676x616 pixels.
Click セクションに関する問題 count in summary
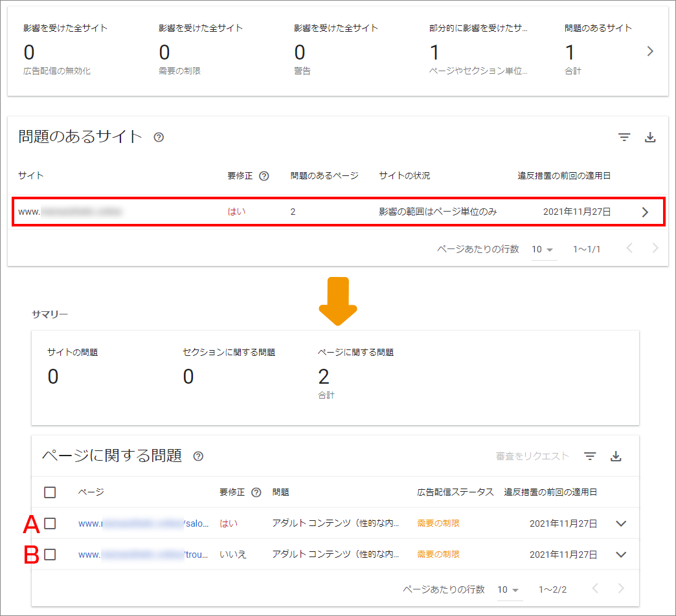188,377
